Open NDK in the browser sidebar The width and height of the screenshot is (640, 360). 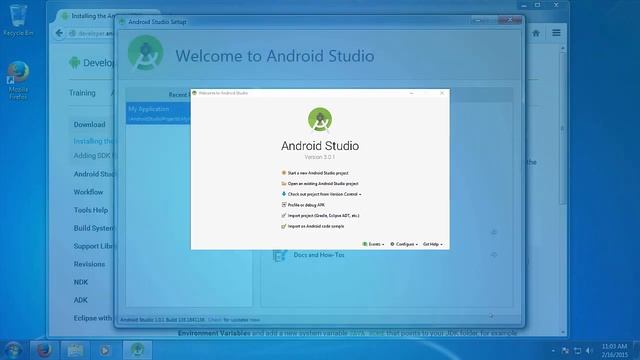(81, 282)
